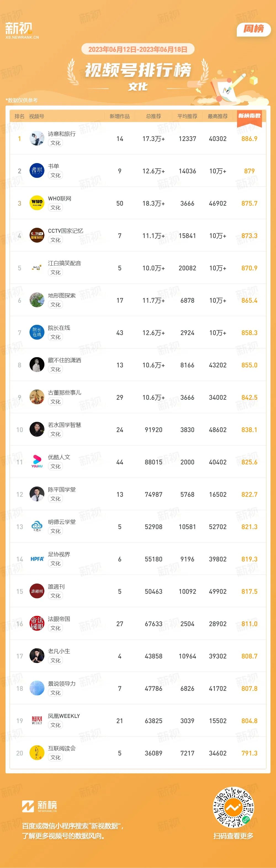Click the 新视 logo at top left

pos(22,30)
